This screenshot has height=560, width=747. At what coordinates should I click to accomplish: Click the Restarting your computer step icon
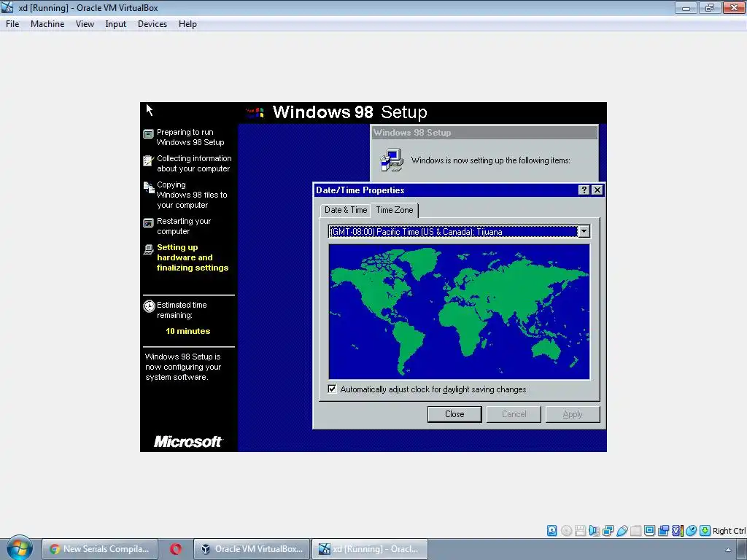coord(149,223)
